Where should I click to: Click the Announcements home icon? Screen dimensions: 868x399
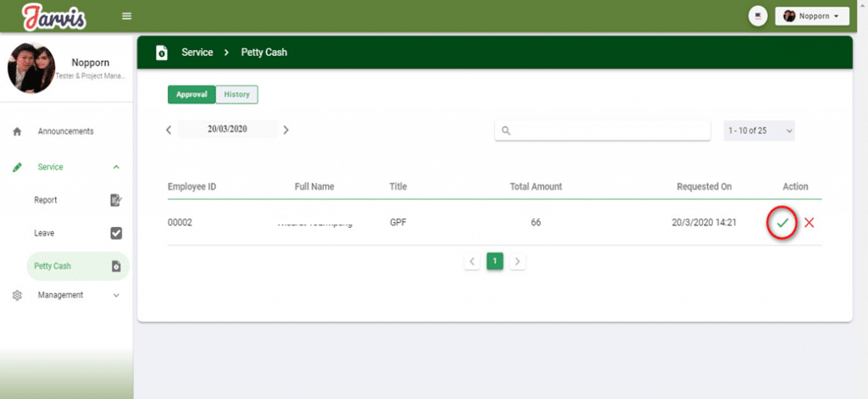pyautogui.click(x=17, y=132)
